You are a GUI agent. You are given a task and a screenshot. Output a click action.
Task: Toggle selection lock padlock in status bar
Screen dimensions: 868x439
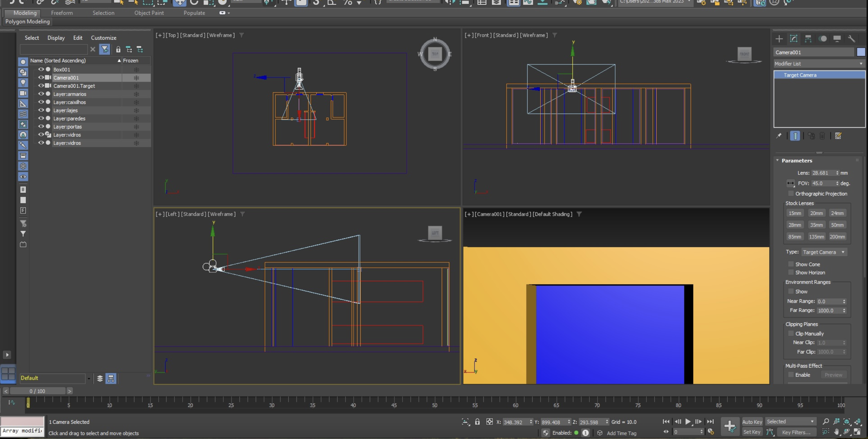[x=477, y=422]
